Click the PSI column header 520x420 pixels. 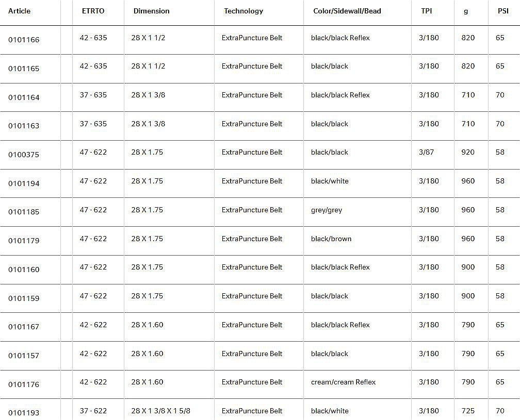(x=503, y=11)
